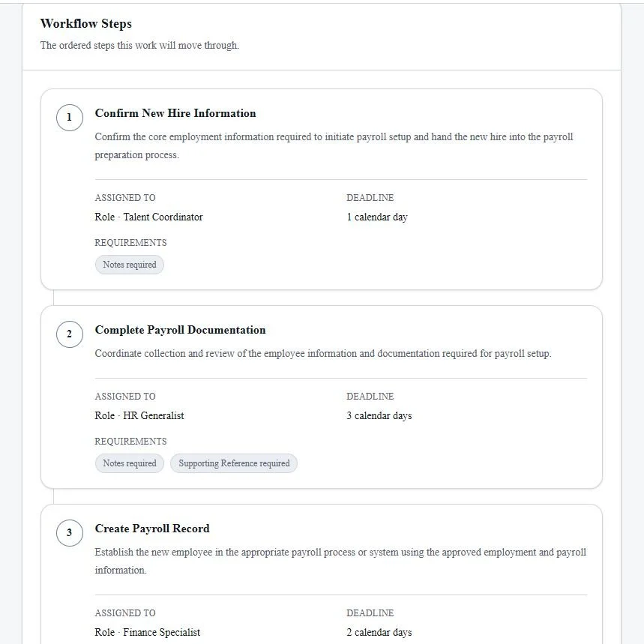Click 'The ordered steps this work will move through.' text
Image resolution: width=644 pixels, height=644 pixels.
(139, 45)
